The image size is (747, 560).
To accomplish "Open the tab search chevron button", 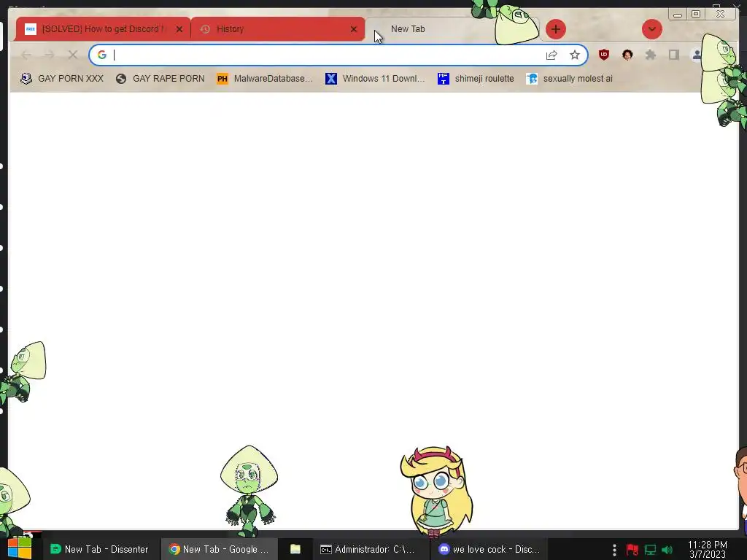I will click(651, 29).
